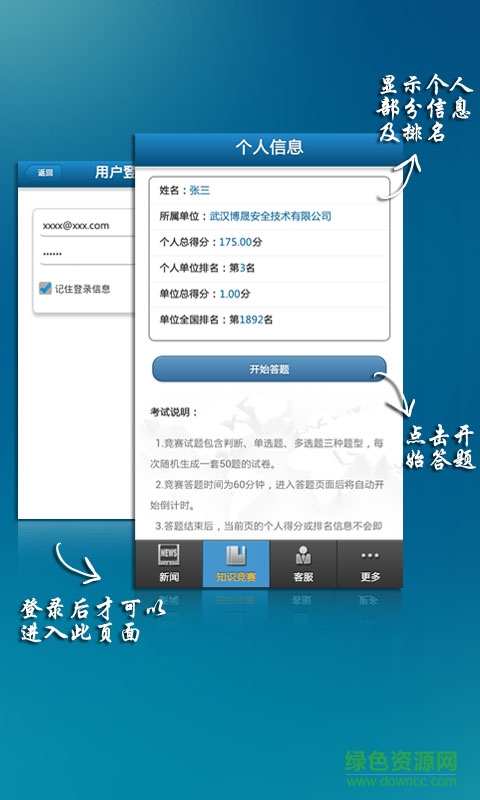Tap the 知识竞赛 book icon

(236, 555)
